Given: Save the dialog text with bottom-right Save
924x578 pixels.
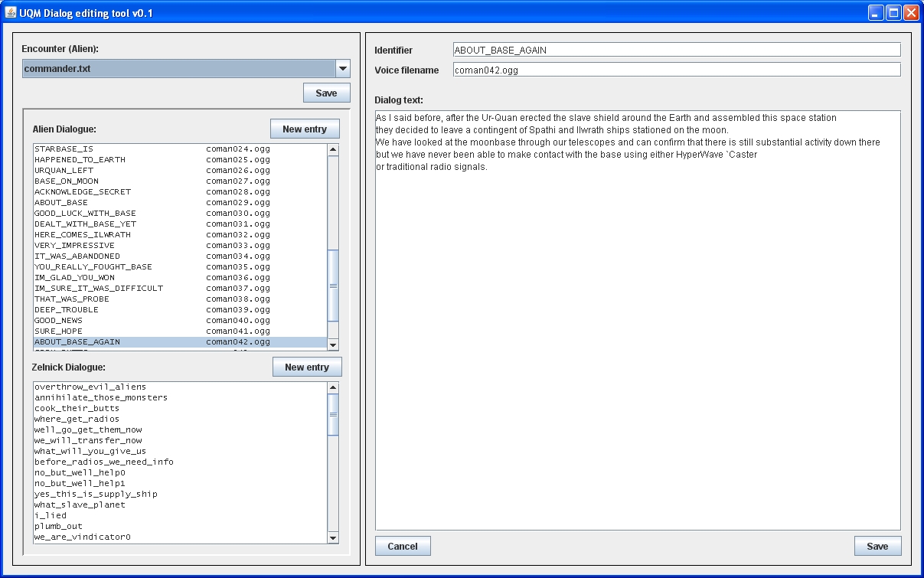Looking at the screenshot, I should (877, 546).
